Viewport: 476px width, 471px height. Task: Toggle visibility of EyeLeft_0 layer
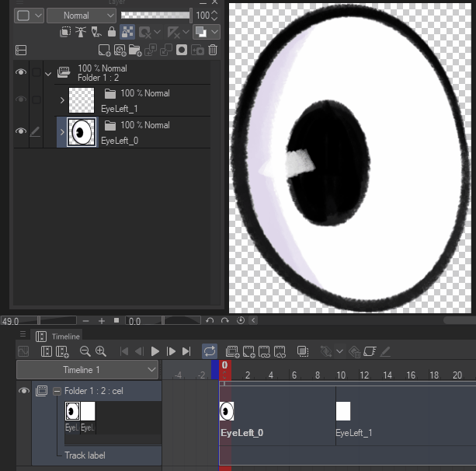click(x=21, y=131)
